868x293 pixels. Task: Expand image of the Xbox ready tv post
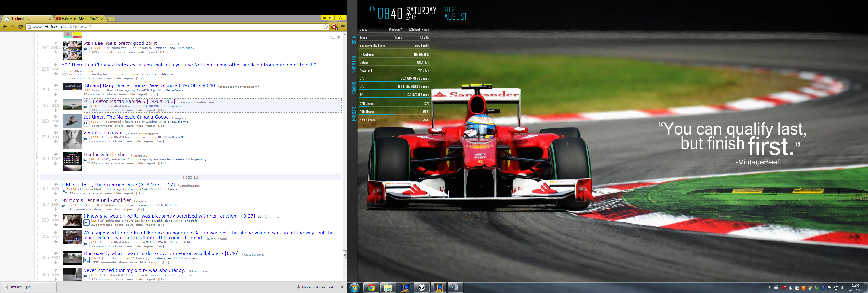point(86,277)
